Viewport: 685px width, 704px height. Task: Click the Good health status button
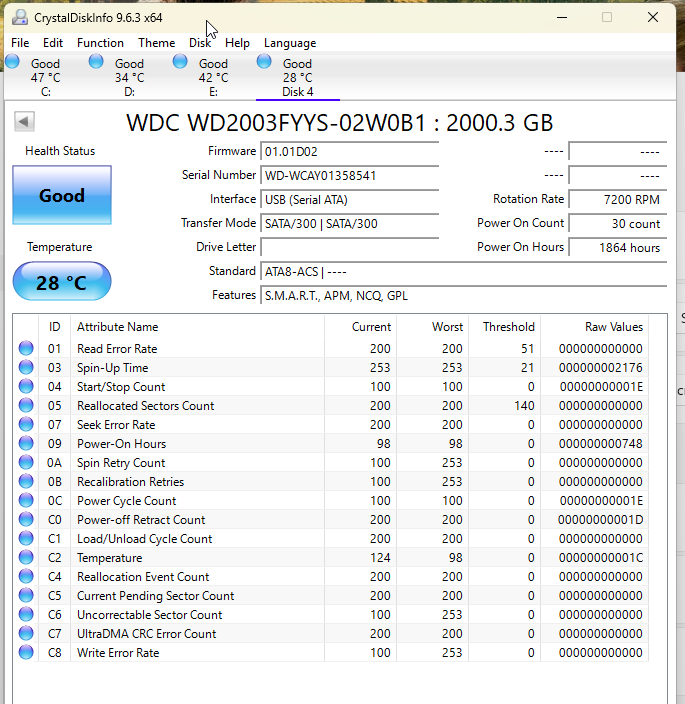click(62, 195)
